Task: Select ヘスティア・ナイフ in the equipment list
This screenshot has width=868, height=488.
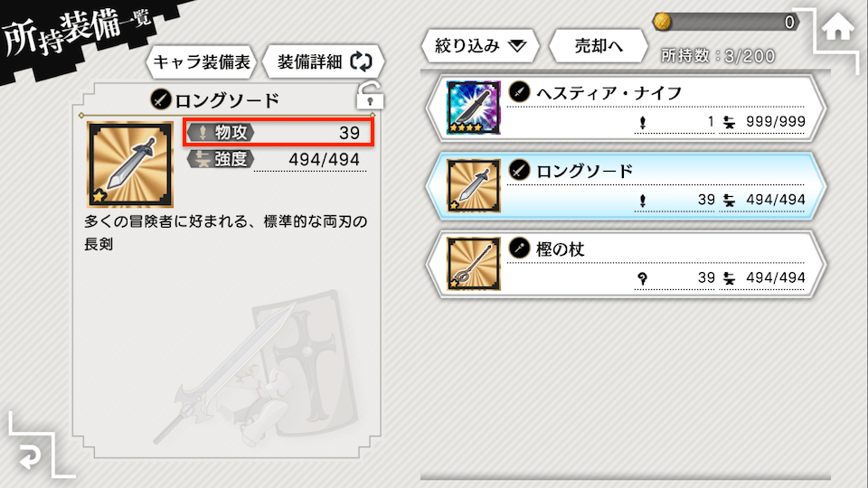Action: pos(626,108)
